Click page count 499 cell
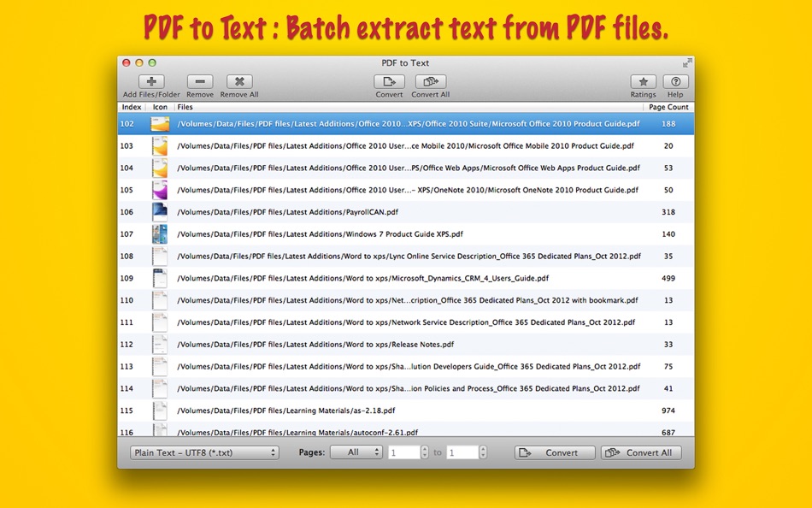 (668, 278)
